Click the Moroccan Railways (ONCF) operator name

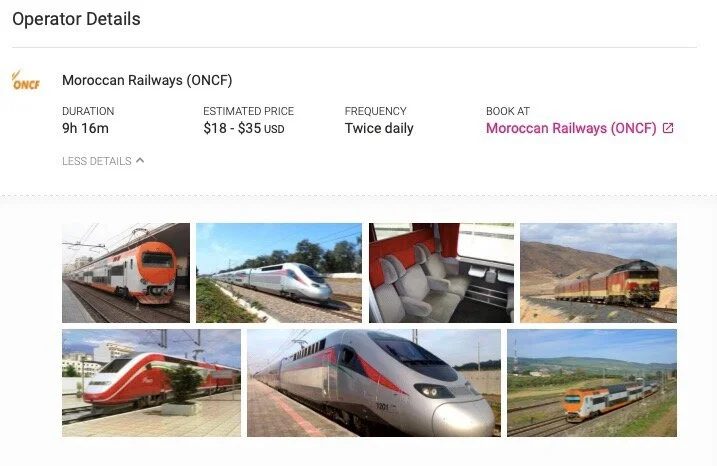(147, 80)
